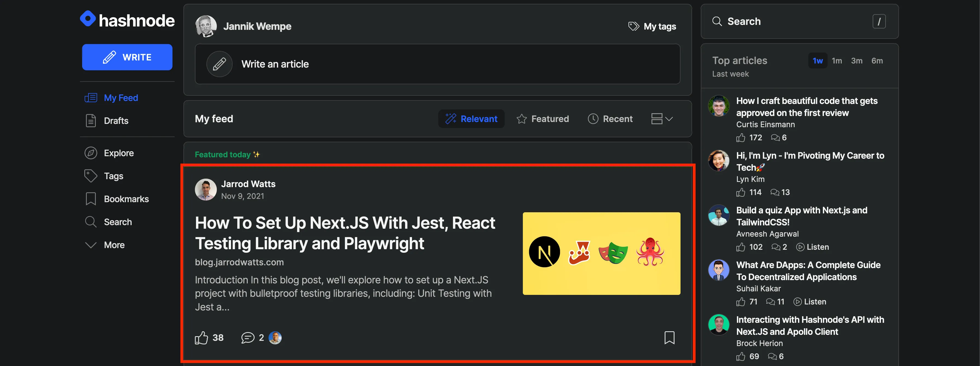Click the blue WRITE button
The height and width of the screenshot is (366, 980).
point(127,57)
